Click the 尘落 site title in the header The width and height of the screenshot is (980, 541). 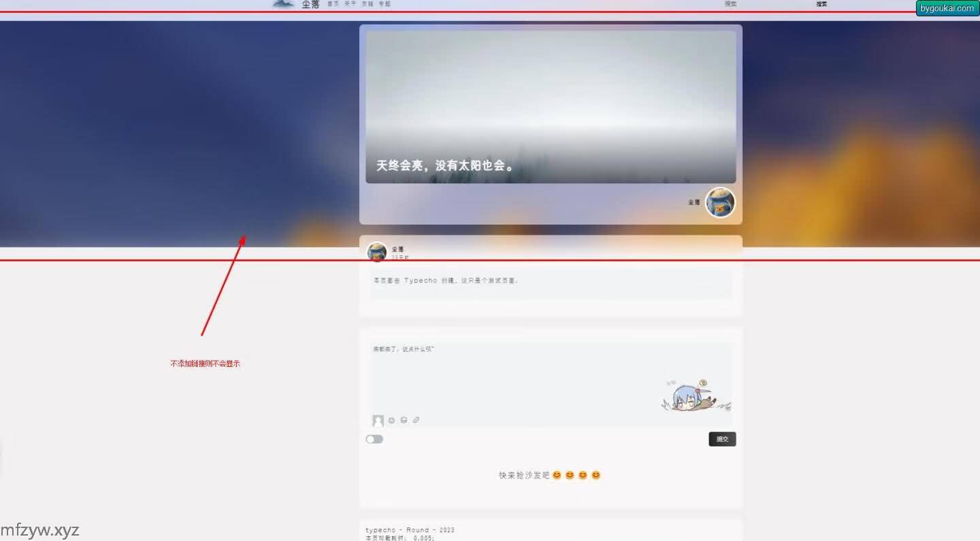[x=310, y=5]
